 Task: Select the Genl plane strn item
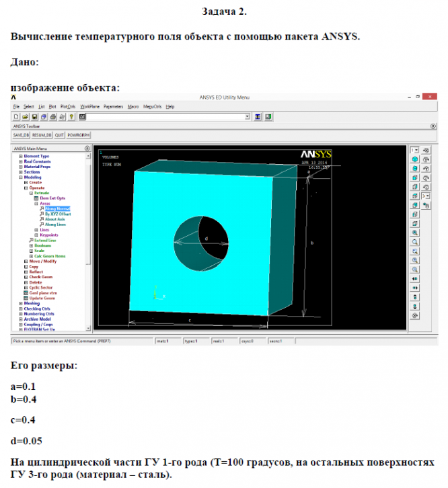pyautogui.click(x=43, y=293)
